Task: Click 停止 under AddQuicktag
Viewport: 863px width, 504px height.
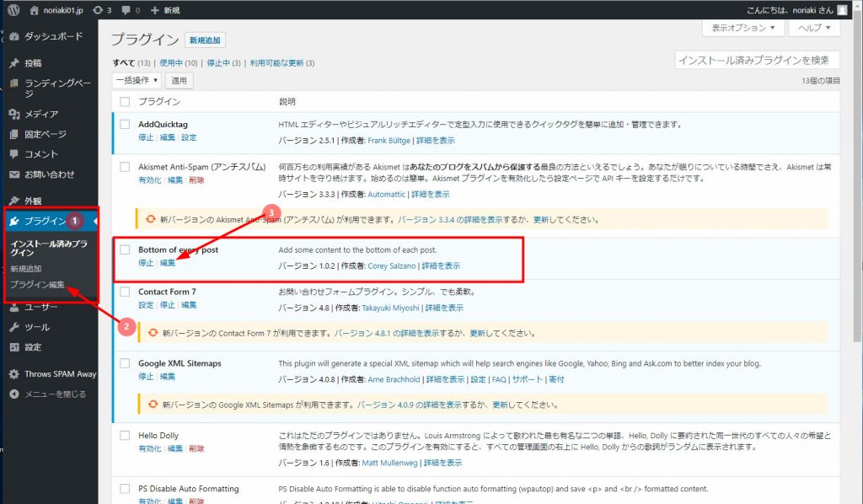Action: click(x=146, y=137)
